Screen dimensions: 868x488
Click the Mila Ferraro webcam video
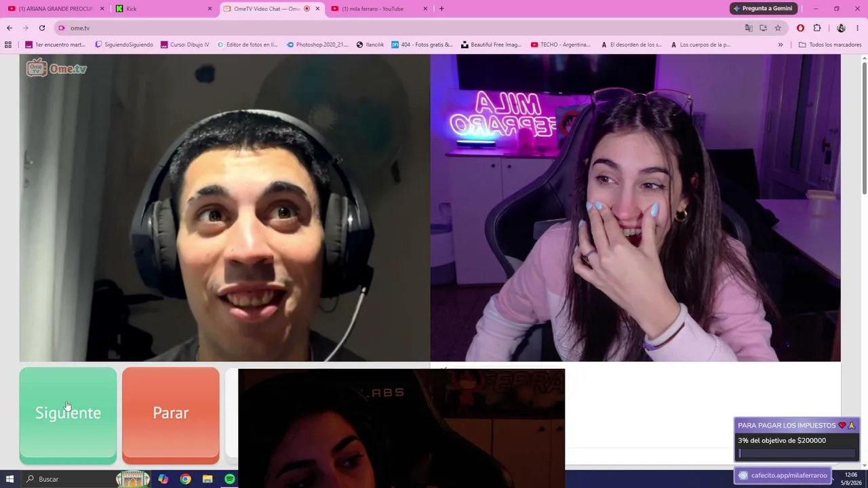pos(635,208)
